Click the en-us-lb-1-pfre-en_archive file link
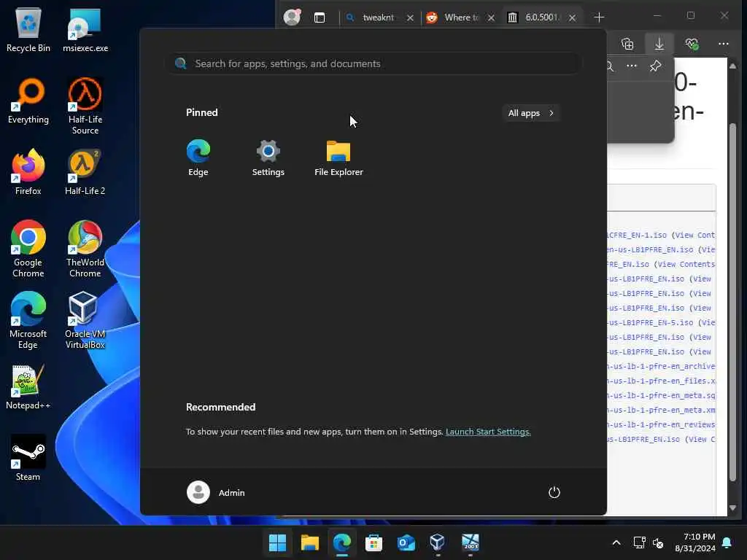Screen dimensions: 747x560 point(661,366)
